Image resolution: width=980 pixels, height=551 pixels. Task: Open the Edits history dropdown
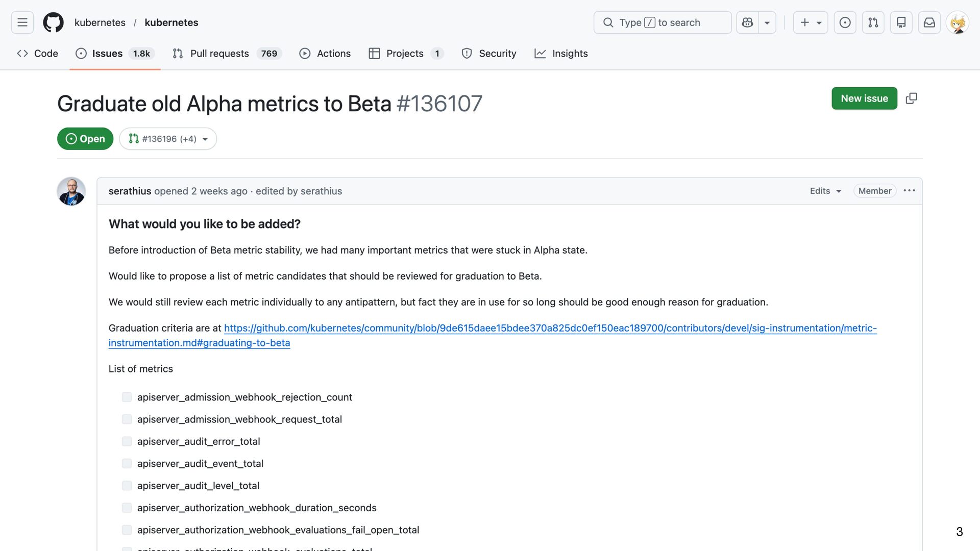pyautogui.click(x=825, y=191)
